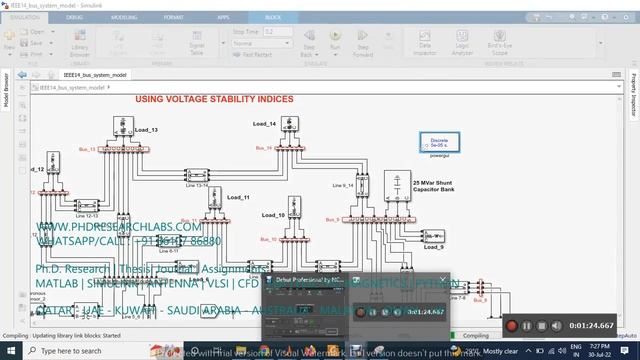The image size is (640, 360).
Task: Open the Normal simulation mode dropdown
Action: click(261, 43)
